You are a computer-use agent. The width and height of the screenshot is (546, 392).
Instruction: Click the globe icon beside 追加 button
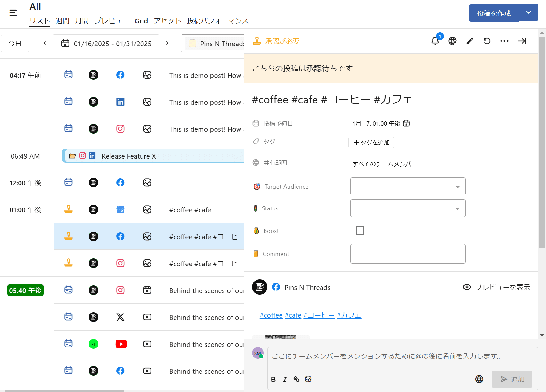(479, 379)
